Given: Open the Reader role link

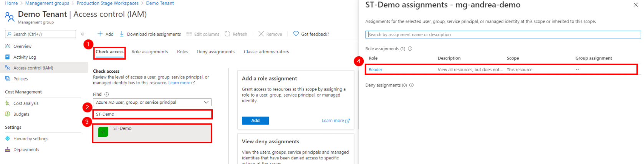Looking at the screenshot, I should tap(376, 70).
